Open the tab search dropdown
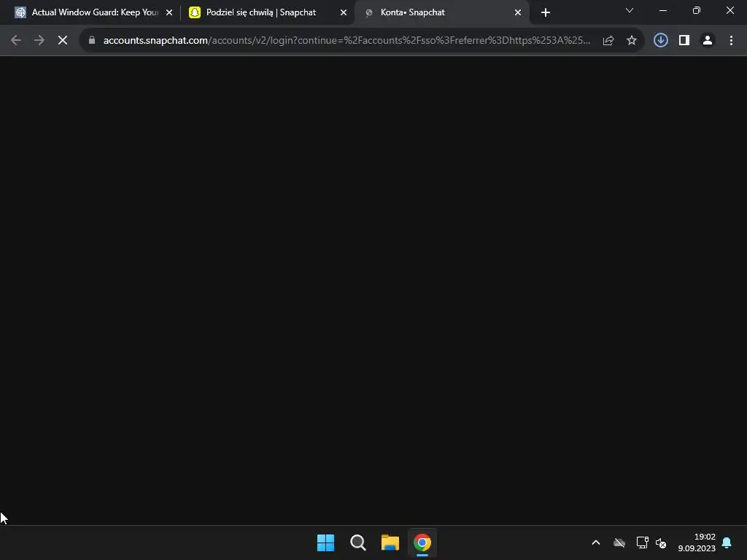The image size is (747, 560). tap(630, 10)
